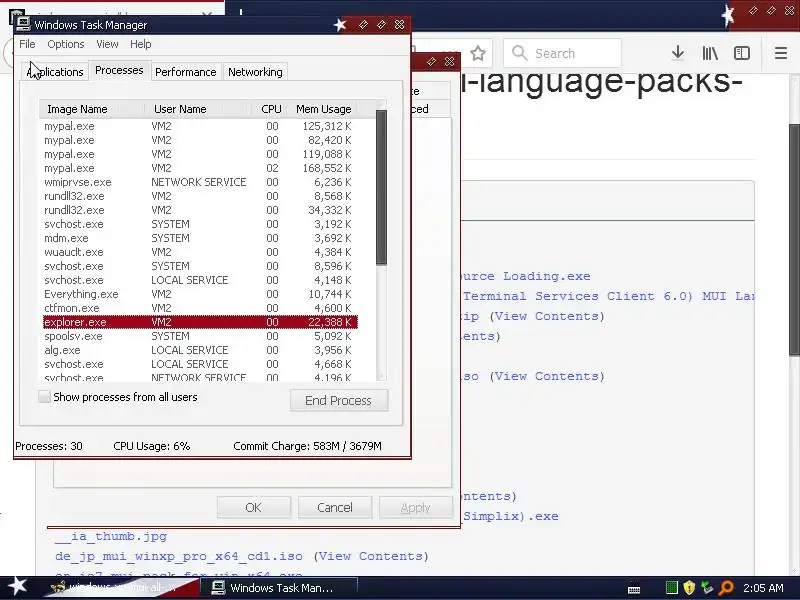800x600 pixels.
Task: Click the star button in browser title bar
Action: click(x=728, y=14)
